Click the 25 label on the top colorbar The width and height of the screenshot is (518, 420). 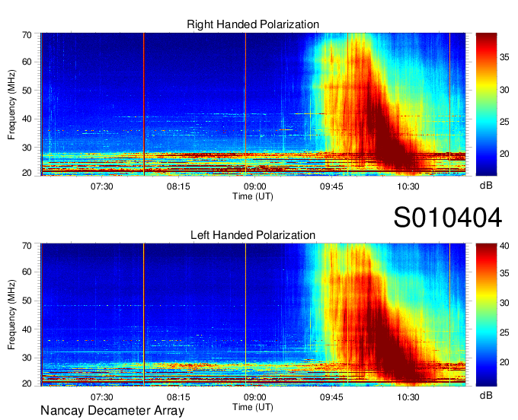504,122
